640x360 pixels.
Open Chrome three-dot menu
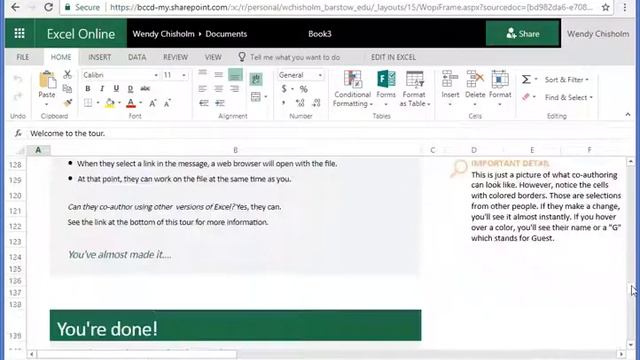coord(624,7)
